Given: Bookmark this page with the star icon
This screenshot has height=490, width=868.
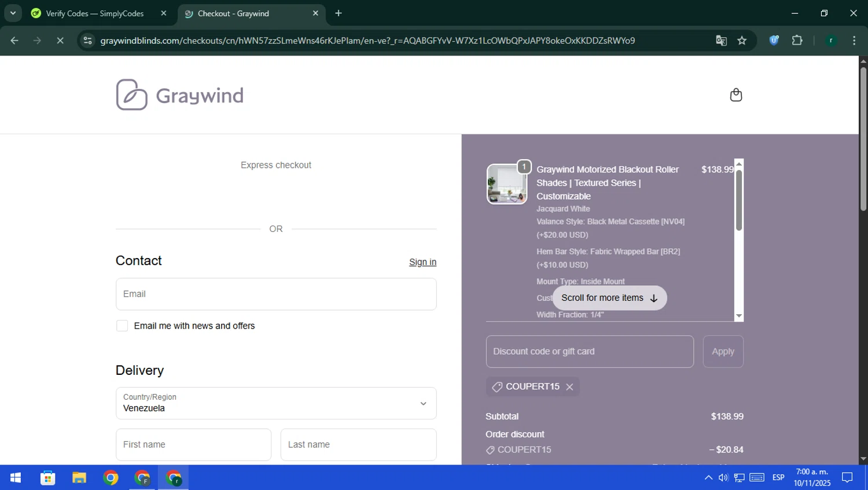Looking at the screenshot, I should tap(742, 40).
